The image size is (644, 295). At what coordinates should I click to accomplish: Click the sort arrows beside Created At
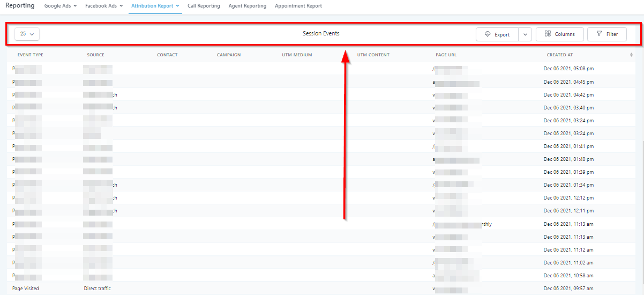tap(631, 55)
